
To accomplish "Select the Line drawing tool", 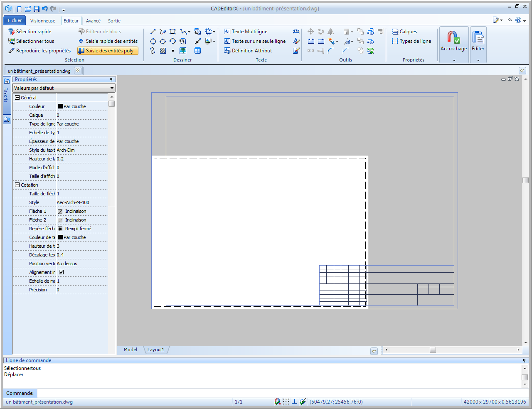I will (153, 32).
